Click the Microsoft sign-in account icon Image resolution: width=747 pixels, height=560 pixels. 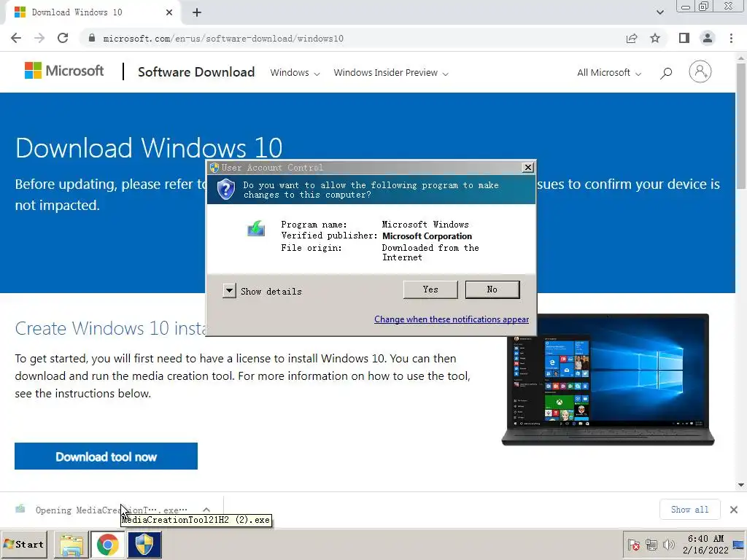coord(700,72)
